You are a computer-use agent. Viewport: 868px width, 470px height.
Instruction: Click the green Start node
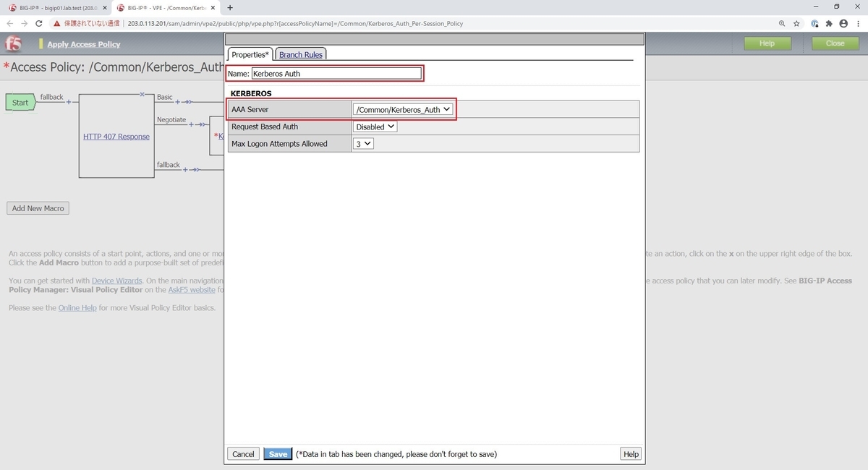[20, 103]
